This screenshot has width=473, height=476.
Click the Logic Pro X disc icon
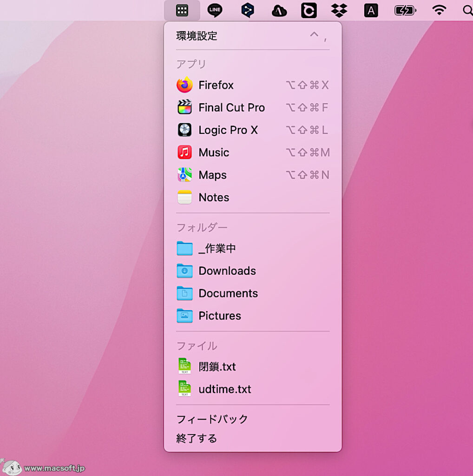point(184,130)
